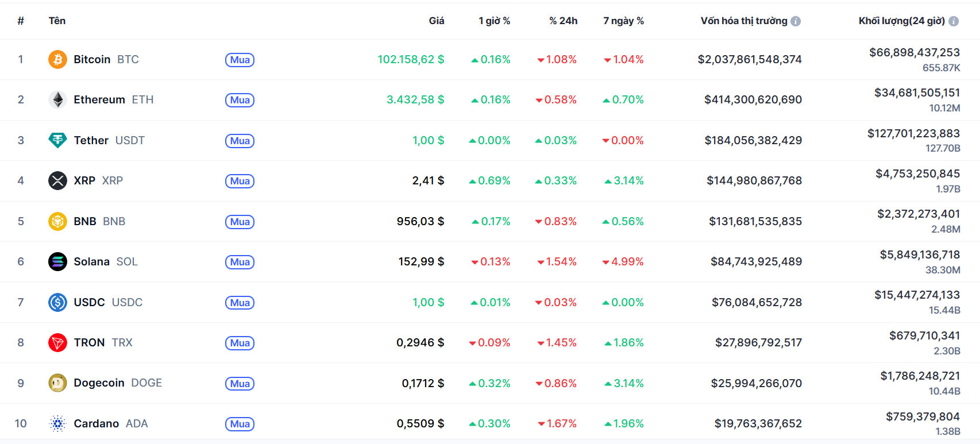Open the XRP name link
980x444 pixels.
pyautogui.click(x=98, y=181)
